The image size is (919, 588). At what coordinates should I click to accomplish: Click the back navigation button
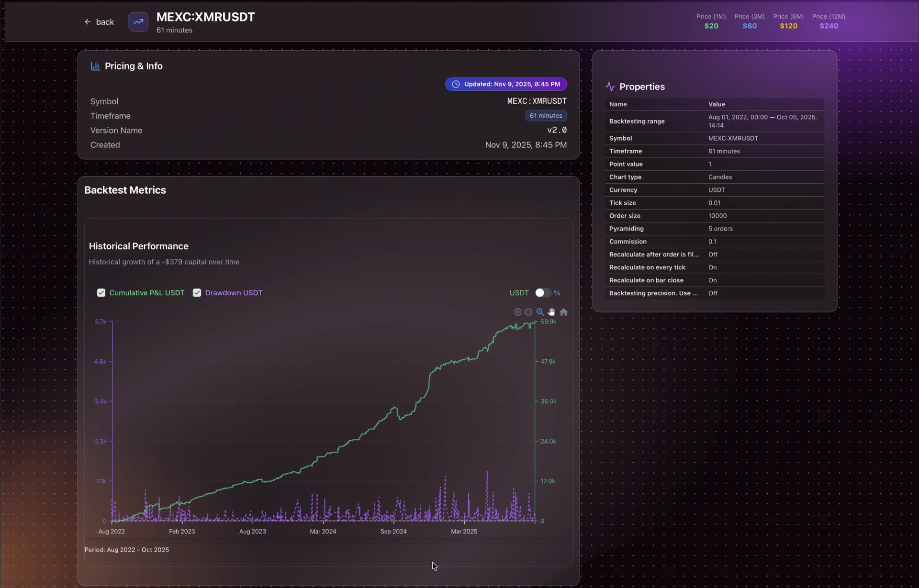tap(99, 22)
